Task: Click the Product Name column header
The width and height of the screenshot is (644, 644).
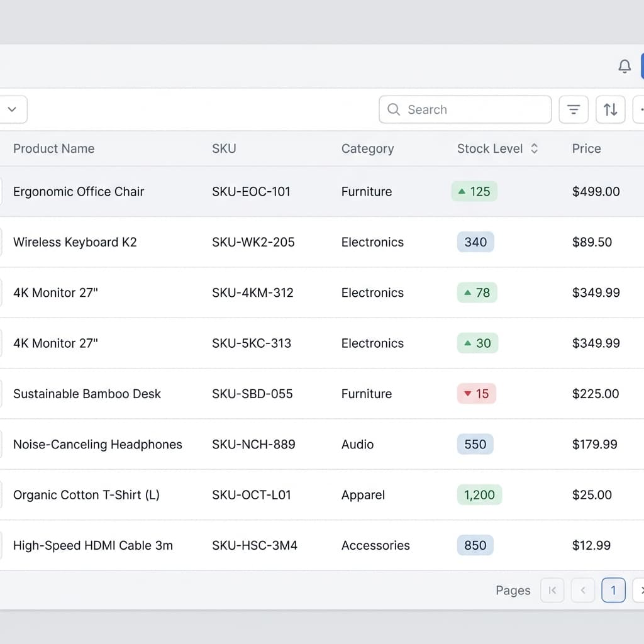Action: (x=53, y=148)
